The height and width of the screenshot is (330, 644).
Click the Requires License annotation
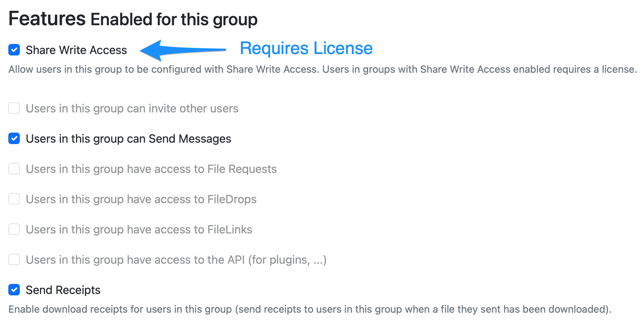306,48
